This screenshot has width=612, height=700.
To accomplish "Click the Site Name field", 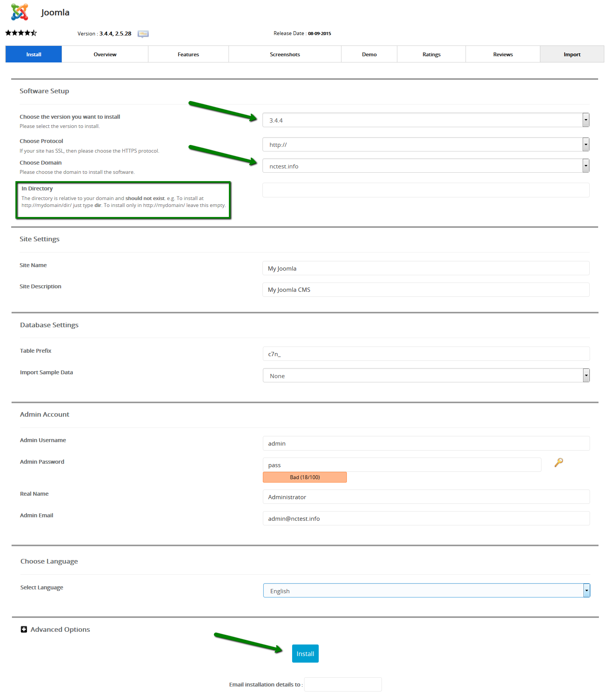I will 426,268.
